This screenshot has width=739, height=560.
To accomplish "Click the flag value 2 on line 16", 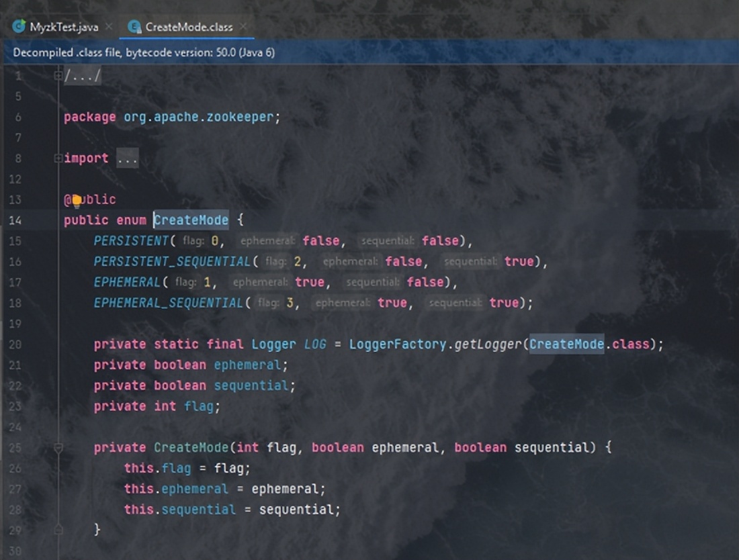I will [x=298, y=261].
